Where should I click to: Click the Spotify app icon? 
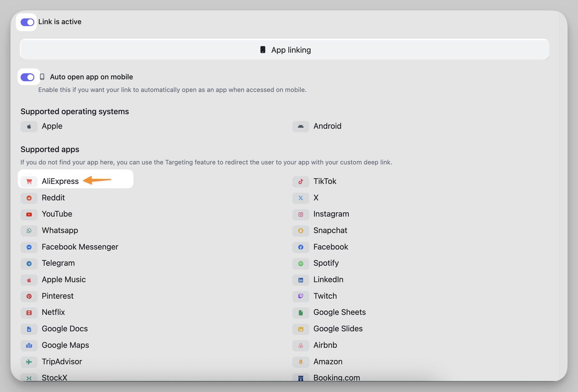(301, 263)
